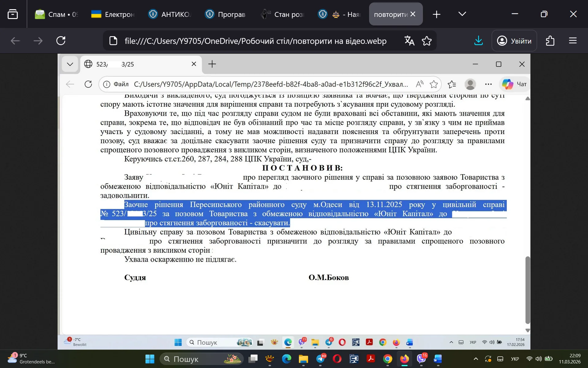Open the hamburger application menu

[x=573, y=41]
